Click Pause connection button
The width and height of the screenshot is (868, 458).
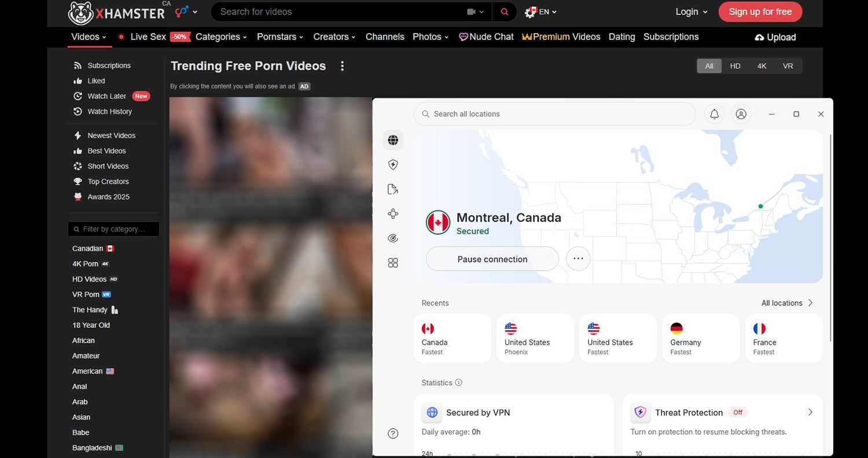(492, 259)
